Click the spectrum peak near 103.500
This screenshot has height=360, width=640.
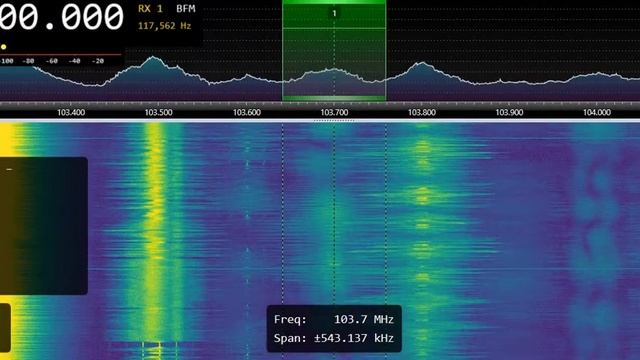[153, 58]
